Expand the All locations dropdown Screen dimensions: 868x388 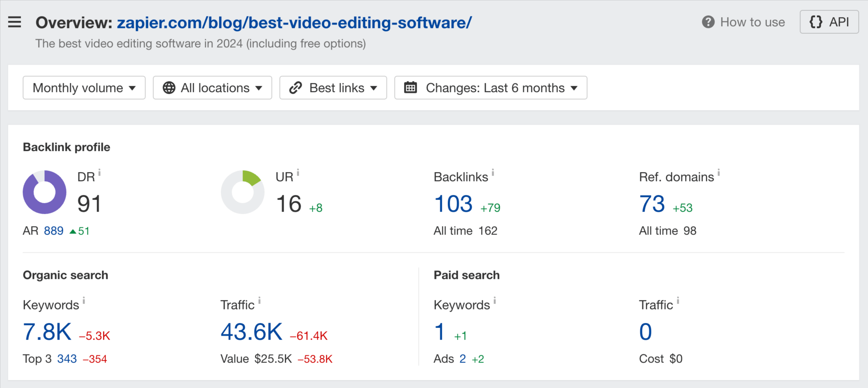[x=212, y=88]
